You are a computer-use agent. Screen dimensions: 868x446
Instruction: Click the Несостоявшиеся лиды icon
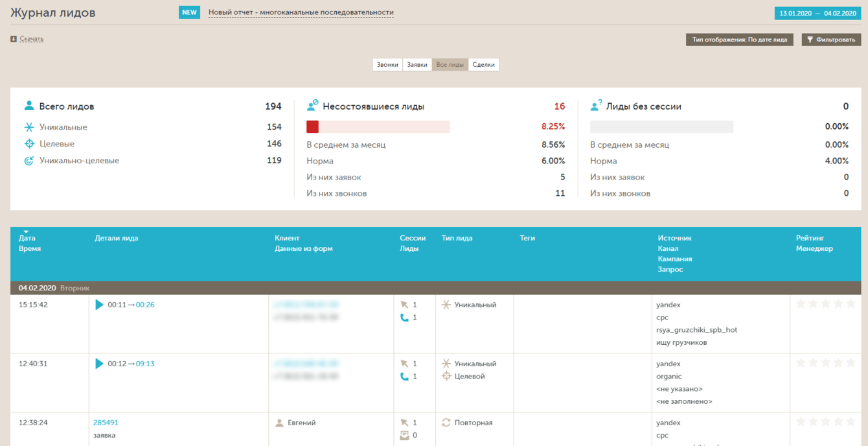(x=313, y=105)
